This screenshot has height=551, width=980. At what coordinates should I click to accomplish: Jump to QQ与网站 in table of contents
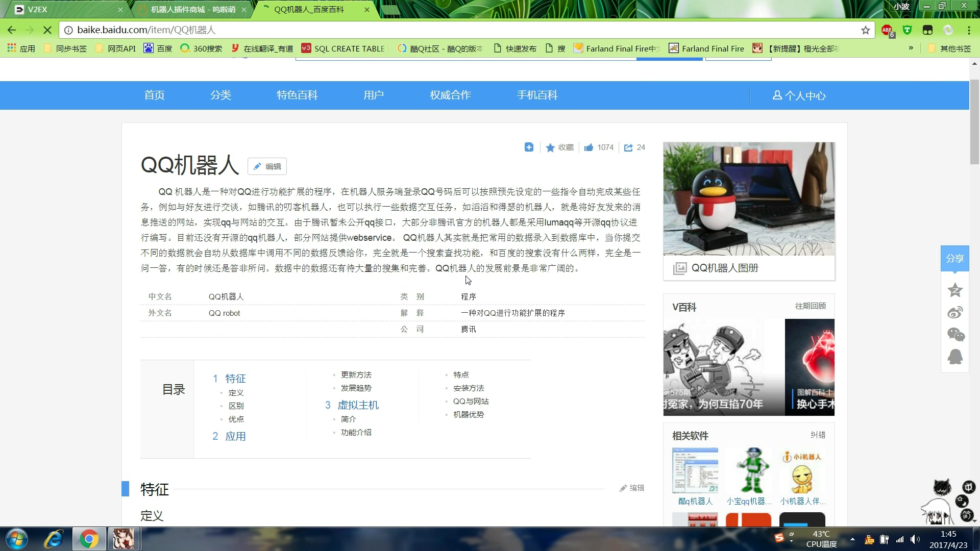click(x=471, y=402)
